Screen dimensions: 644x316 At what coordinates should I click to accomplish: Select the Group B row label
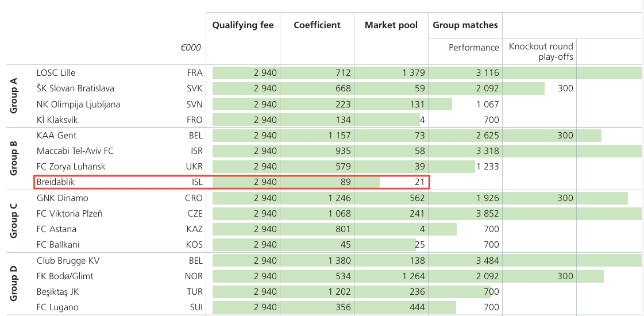[14, 159]
